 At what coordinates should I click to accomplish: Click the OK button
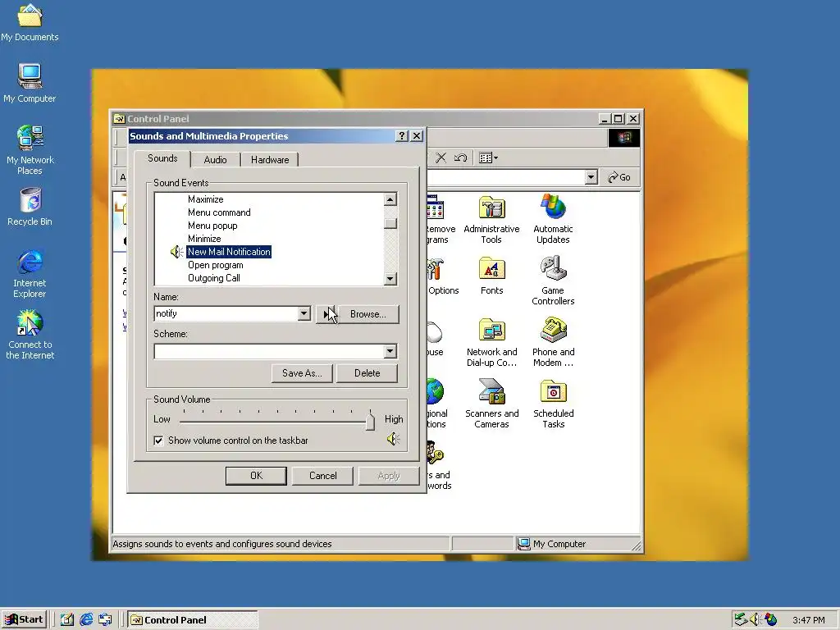[256, 476]
